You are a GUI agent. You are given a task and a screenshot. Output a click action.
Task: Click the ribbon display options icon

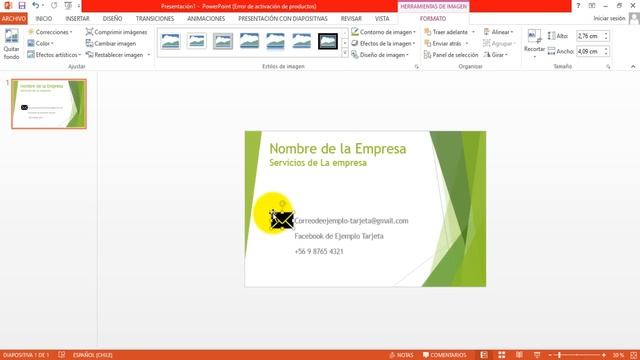(592, 6)
